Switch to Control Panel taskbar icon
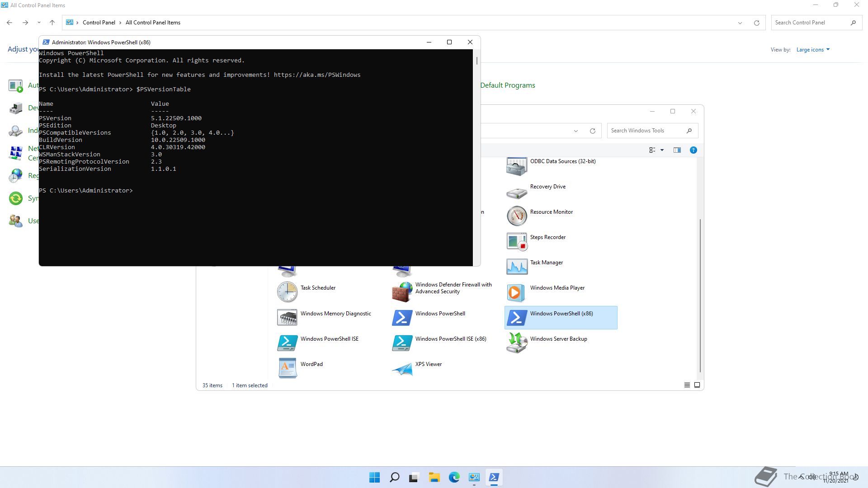The height and width of the screenshot is (488, 868). coord(474,477)
